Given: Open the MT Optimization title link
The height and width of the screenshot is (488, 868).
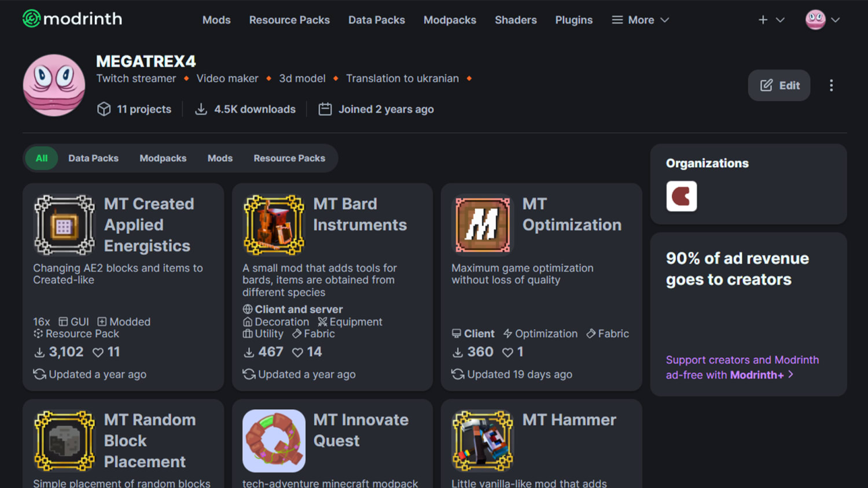Looking at the screenshot, I should pyautogui.click(x=572, y=215).
